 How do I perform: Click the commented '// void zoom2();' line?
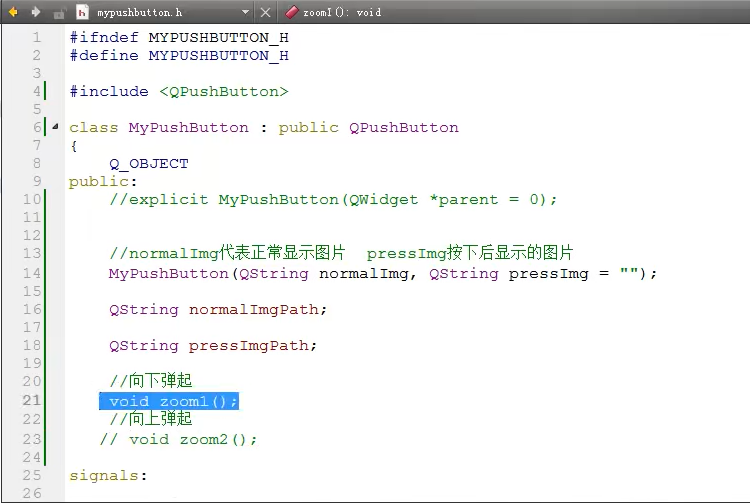click(x=178, y=439)
